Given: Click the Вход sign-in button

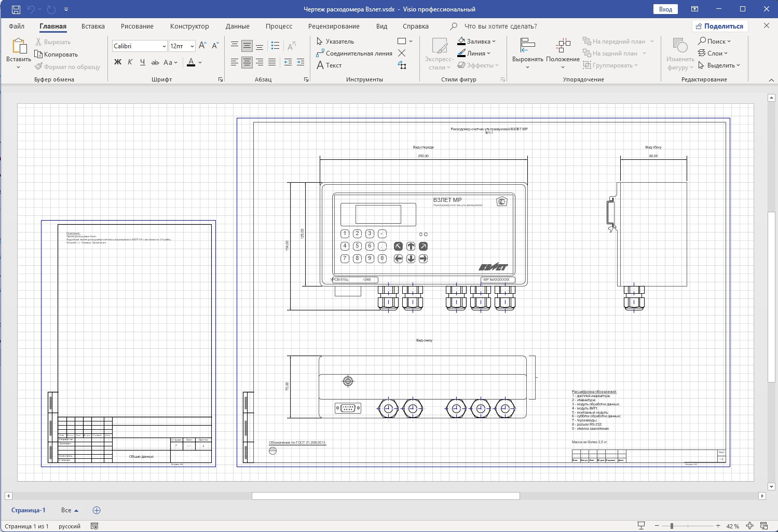Looking at the screenshot, I should pos(665,9).
